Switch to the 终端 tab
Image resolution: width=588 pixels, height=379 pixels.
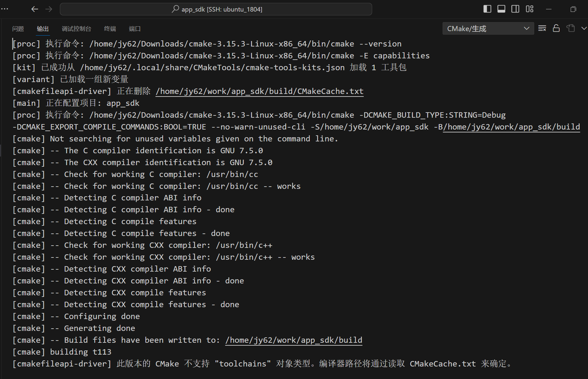(x=110, y=29)
